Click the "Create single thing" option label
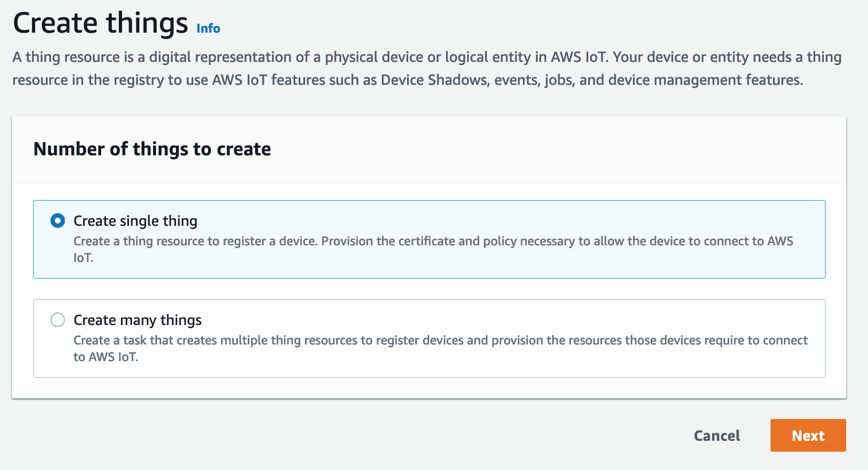The height and width of the screenshot is (470, 868). (x=135, y=221)
